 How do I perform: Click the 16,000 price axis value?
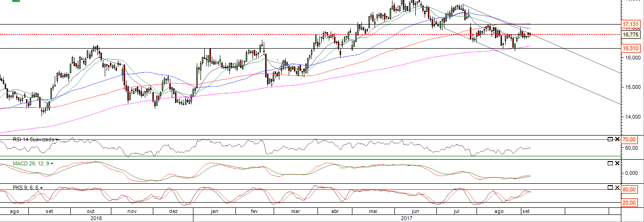(632, 58)
